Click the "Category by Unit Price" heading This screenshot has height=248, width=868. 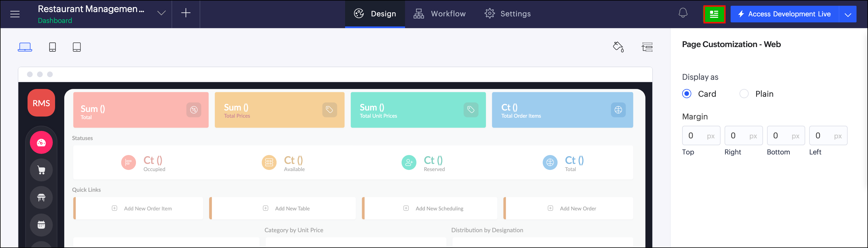tap(294, 230)
